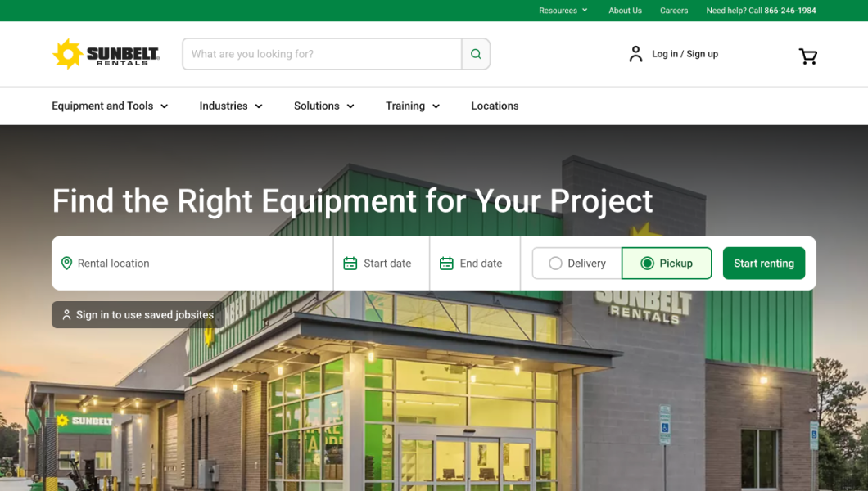Image resolution: width=868 pixels, height=491 pixels.
Task: Click the About Us link
Action: click(x=625, y=11)
